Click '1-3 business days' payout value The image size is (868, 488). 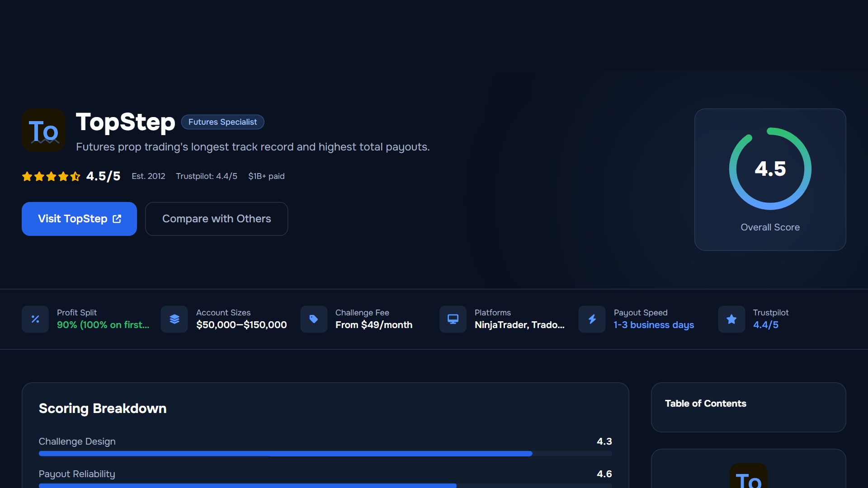[654, 325]
